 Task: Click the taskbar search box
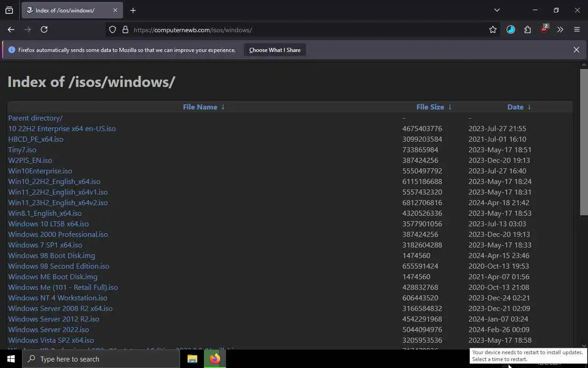point(101,359)
